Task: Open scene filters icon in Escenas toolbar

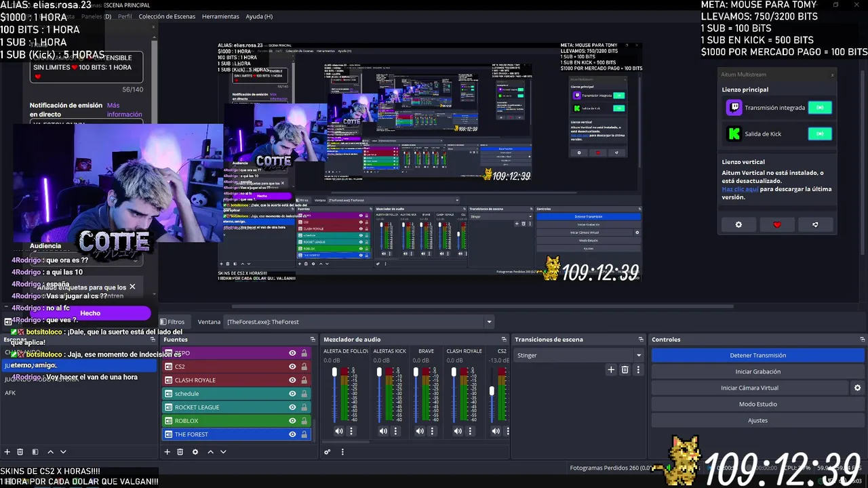Action: pos(35,452)
